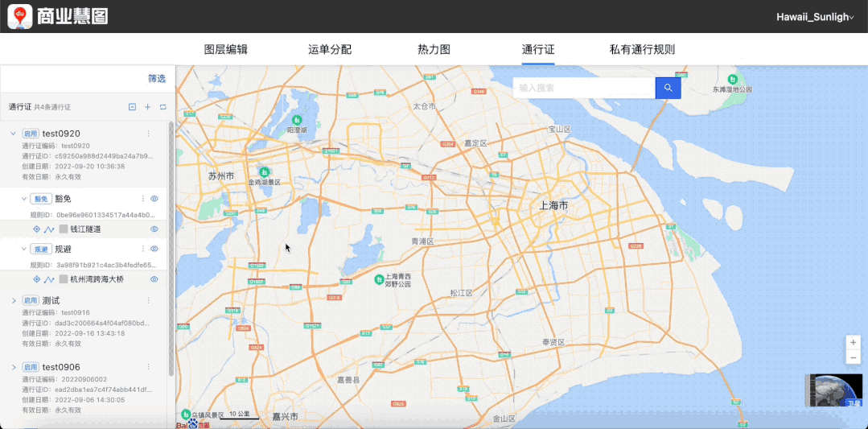Click the 筛选 filter link

pyautogui.click(x=156, y=79)
